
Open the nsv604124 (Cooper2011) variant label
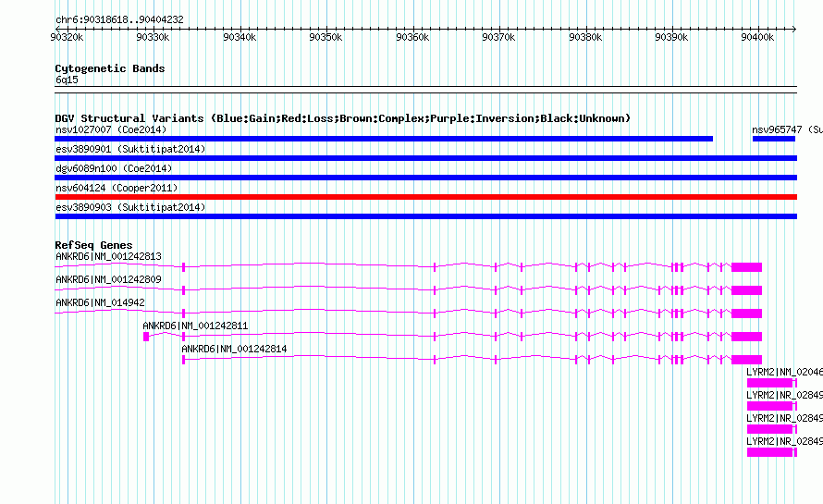coord(117,188)
